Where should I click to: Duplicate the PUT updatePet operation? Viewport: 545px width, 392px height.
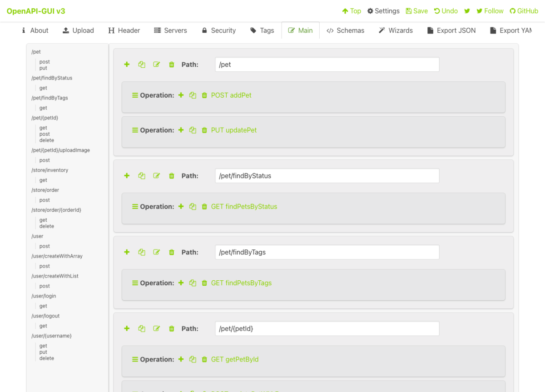193,130
